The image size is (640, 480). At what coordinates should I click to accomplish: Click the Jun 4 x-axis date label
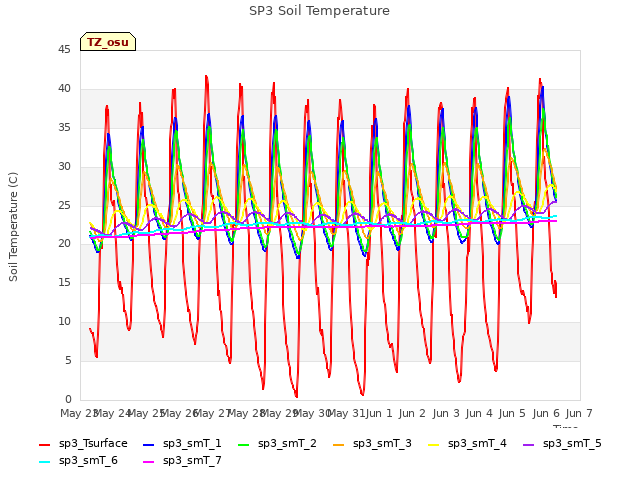tap(479, 413)
